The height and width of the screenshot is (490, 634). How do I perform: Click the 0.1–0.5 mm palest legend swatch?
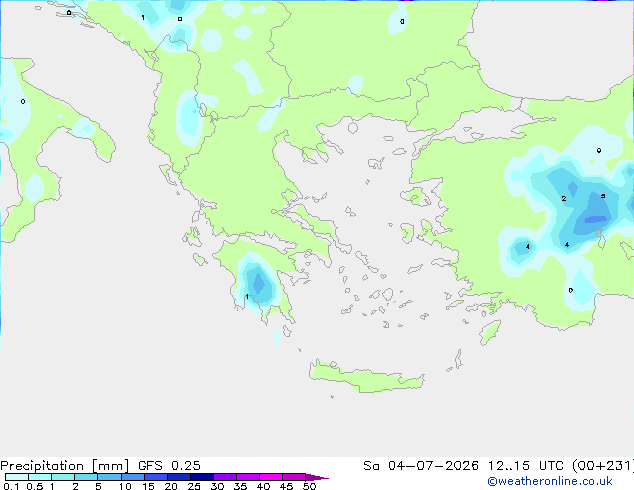(17, 477)
